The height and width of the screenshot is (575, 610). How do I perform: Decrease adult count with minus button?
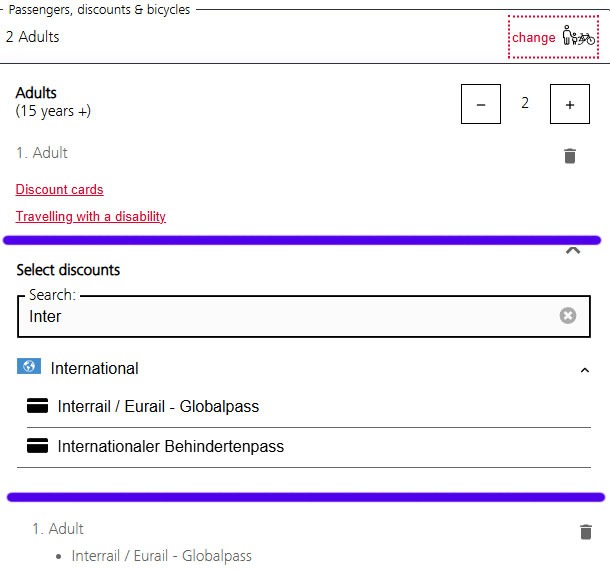click(x=481, y=104)
